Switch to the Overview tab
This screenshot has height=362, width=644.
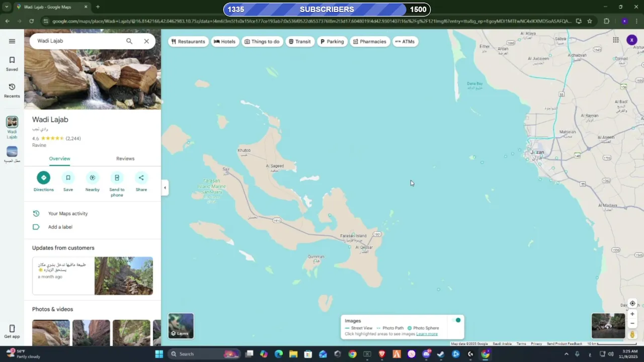(59, 158)
